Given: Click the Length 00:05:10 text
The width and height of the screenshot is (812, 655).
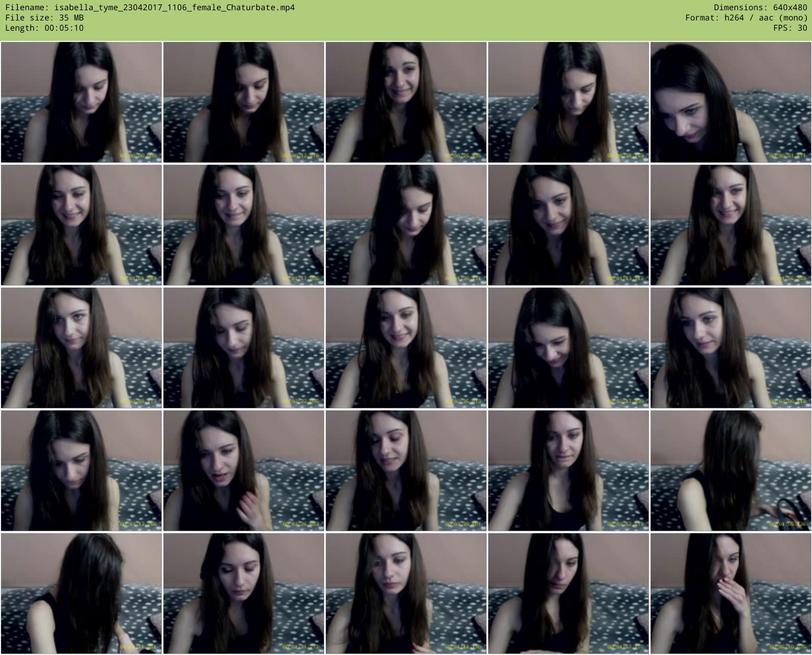Looking at the screenshot, I should [x=44, y=28].
